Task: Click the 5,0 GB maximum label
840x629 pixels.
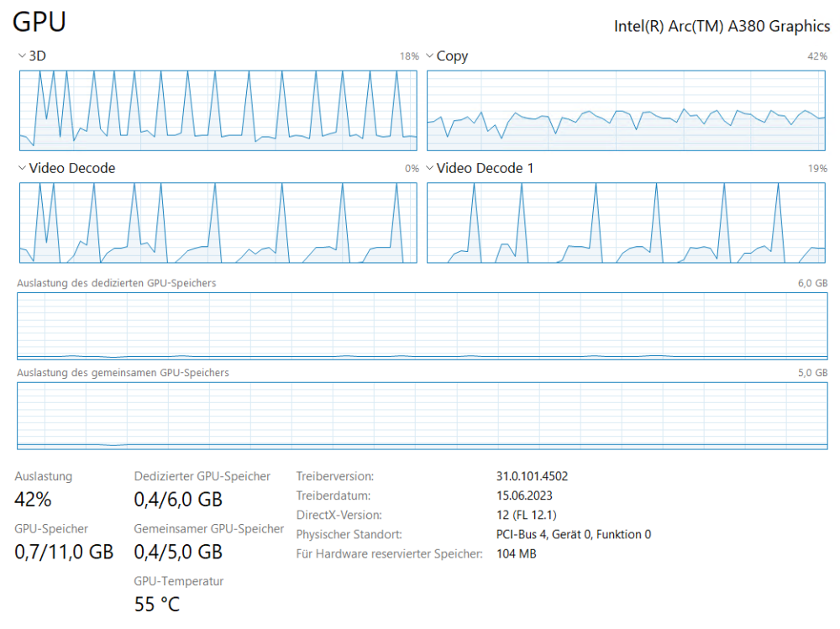Action: click(x=812, y=372)
